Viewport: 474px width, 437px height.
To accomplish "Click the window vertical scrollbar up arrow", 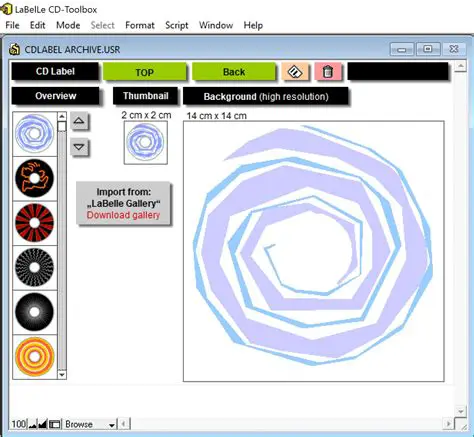I will (x=460, y=66).
